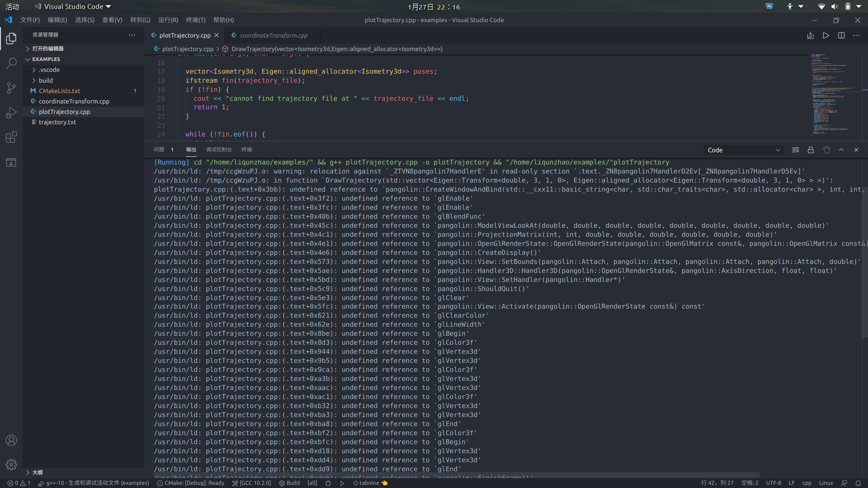The image size is (868, 488).
Task: Open coordinateTransform.cpp in the explorer
Action: coord(83,101)
